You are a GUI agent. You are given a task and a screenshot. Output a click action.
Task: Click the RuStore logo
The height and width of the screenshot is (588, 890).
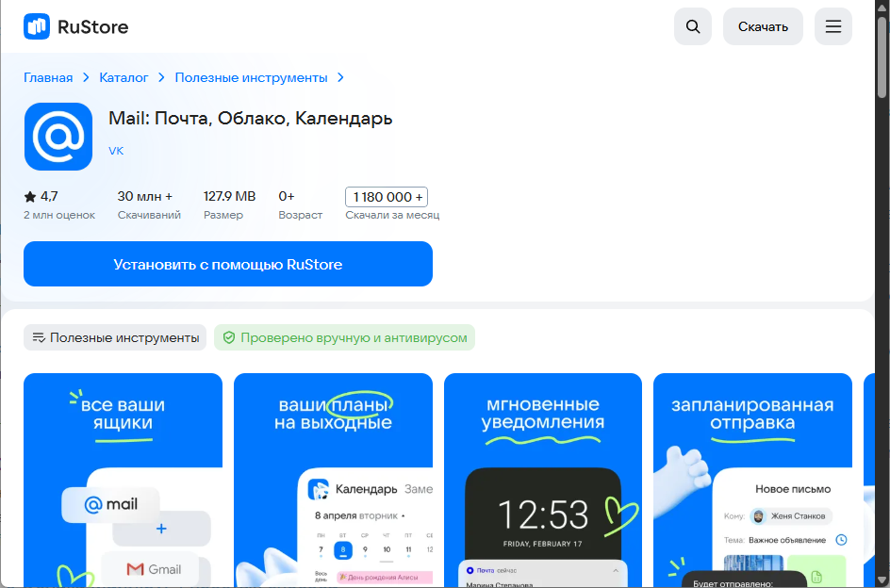click(76, 26)
